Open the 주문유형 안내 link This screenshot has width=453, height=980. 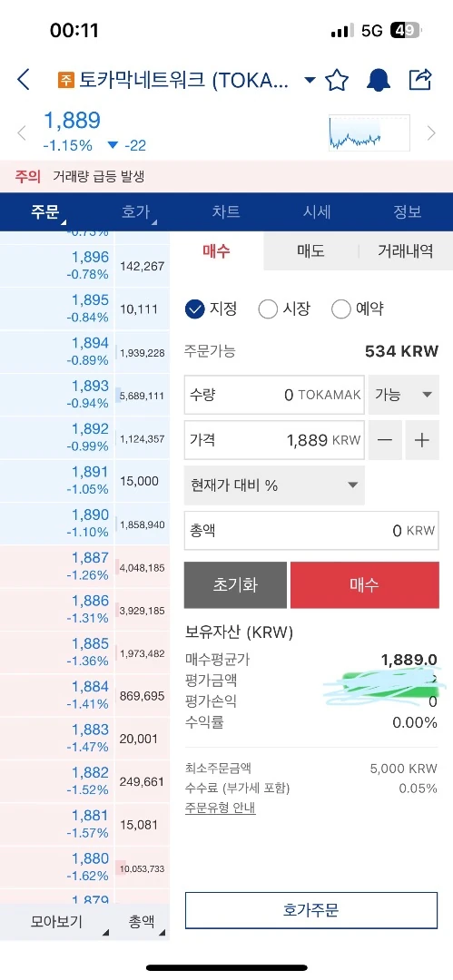click(x=221, y=808)
